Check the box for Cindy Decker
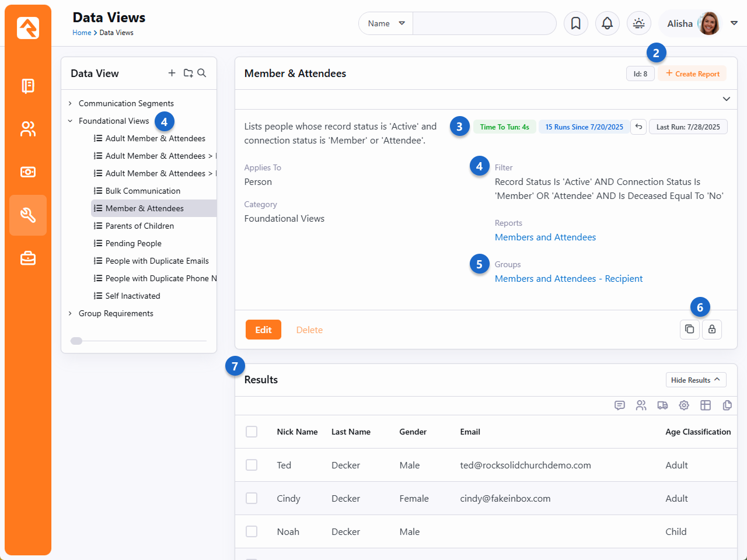Image resolution: width=747 pixels, height=560 pixels. pos(252,498)
